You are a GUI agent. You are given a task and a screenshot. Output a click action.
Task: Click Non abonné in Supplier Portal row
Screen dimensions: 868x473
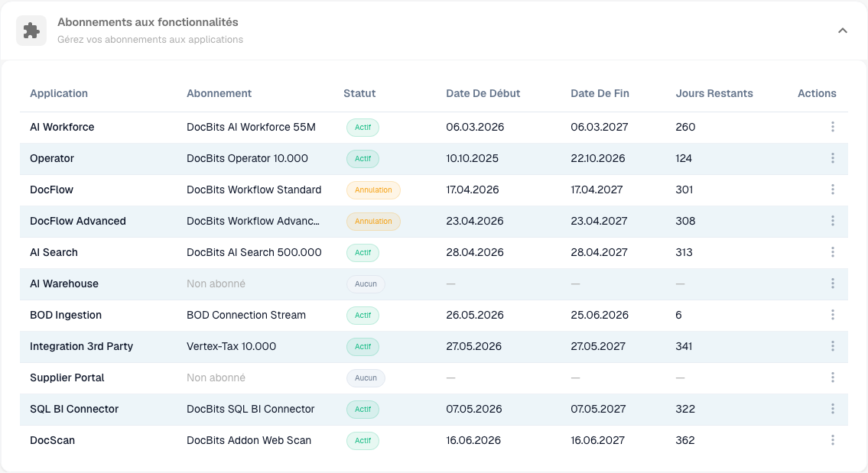coord(216,377)
